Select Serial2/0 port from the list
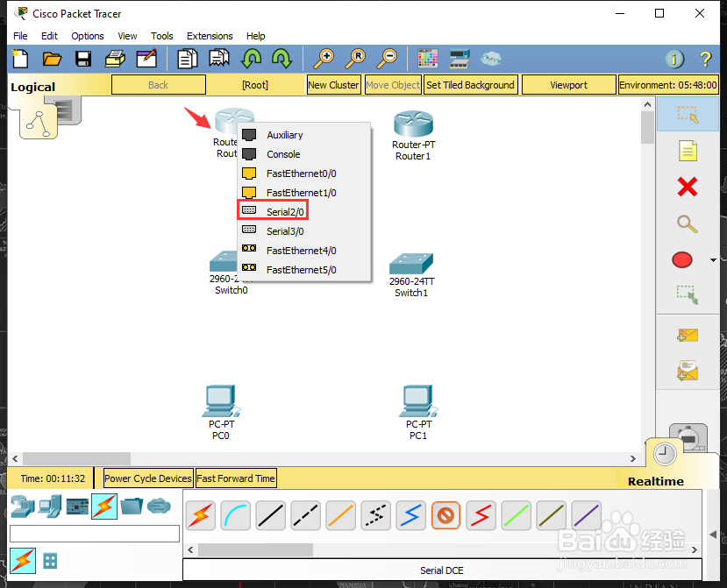The image size is (727, 588). [303, 212]
